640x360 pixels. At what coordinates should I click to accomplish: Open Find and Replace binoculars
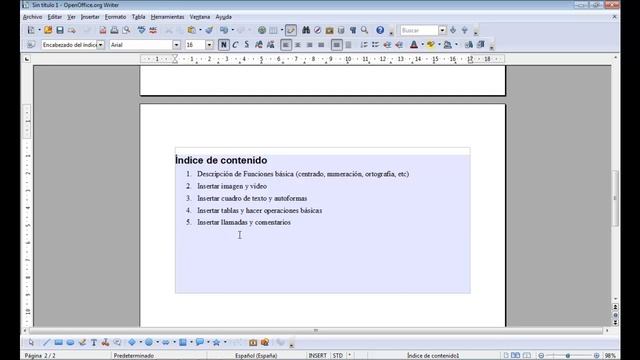306,30
